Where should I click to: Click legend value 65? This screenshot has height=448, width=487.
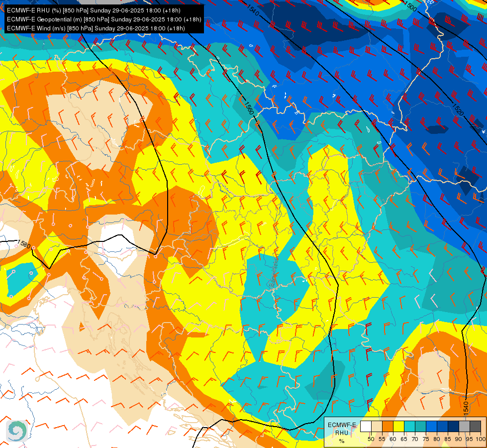[404, 439]
